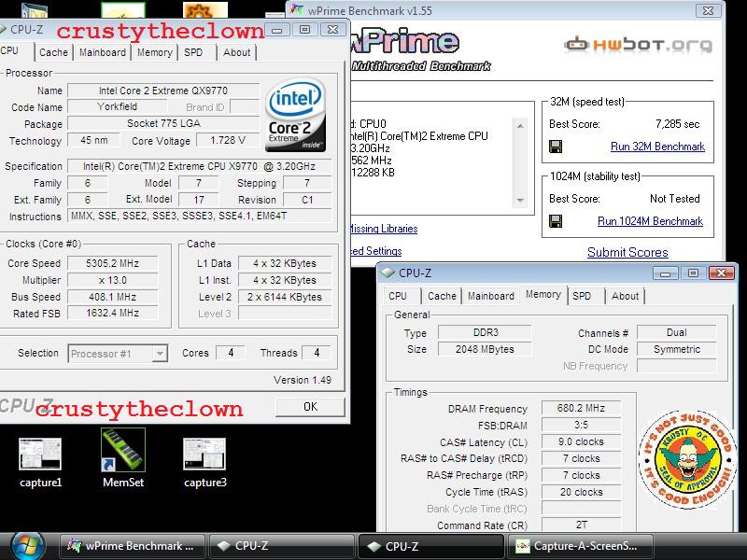Open Mainboard tab in right CPU-Z window

[491, 296]
